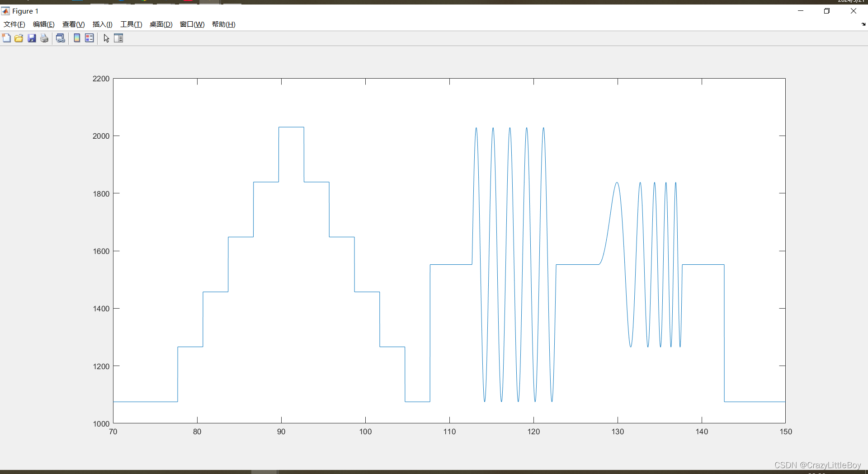This screenshot has width=868, height=474.
Task: Open the 编辑(E) menu
Action: [44, 24]
